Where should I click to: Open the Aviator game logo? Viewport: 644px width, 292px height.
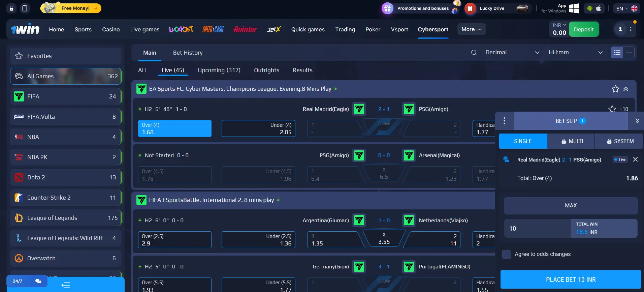click(x=245, y=29)
